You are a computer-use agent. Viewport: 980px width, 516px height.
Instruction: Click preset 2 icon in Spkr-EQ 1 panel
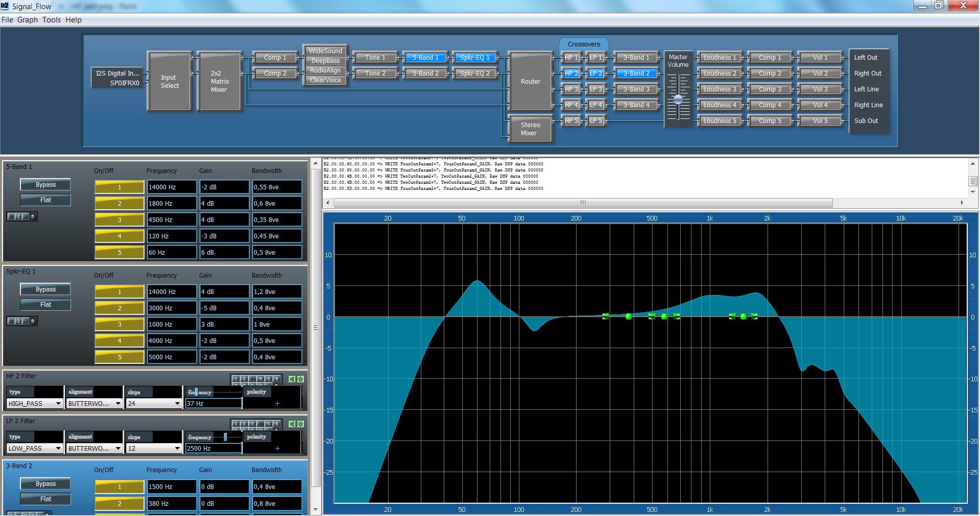pyautogui.click(x=18, y=321)
